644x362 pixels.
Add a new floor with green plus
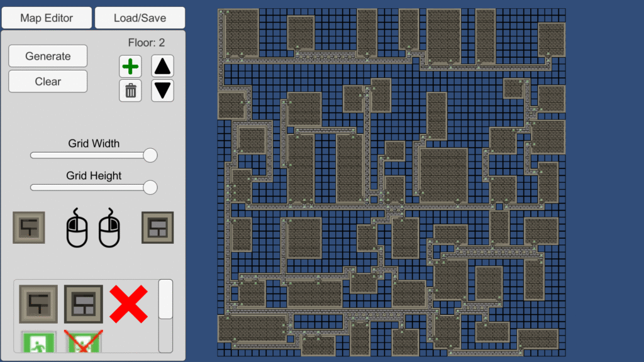click(131, 67)
